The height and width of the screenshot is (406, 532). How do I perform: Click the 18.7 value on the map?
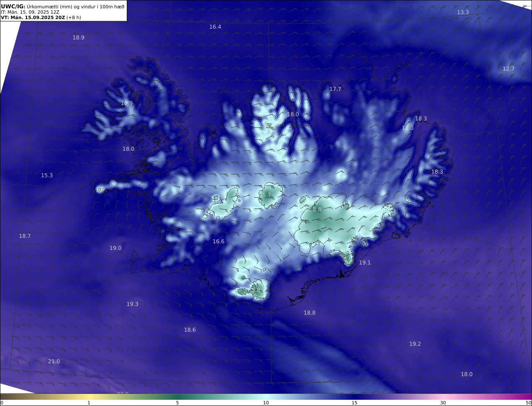pyautogui.click(x=25, y=236)
